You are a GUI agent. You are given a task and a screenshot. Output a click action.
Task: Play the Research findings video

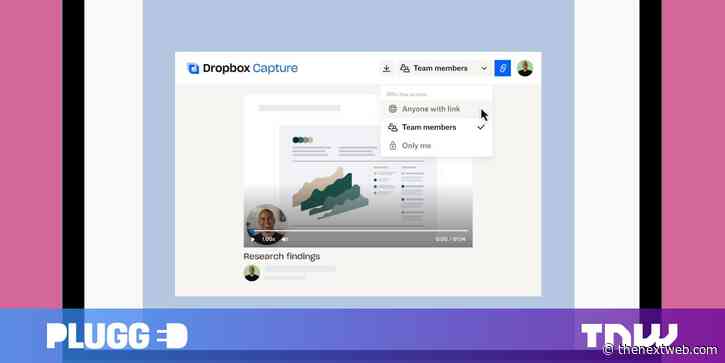pos(252,239)
